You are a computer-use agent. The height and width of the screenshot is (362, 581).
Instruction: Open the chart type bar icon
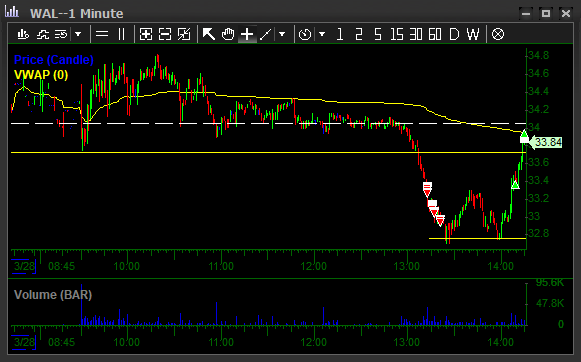click(x=23, y=34)
